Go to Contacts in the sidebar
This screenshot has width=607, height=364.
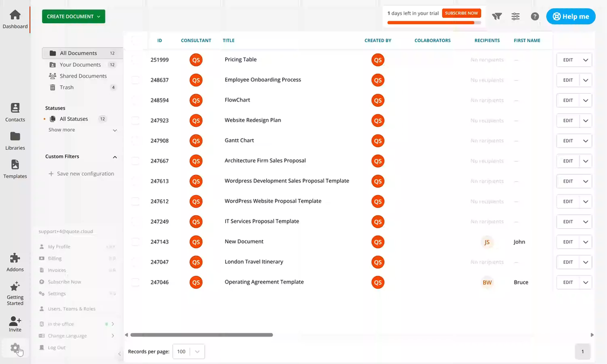[15, 111]
